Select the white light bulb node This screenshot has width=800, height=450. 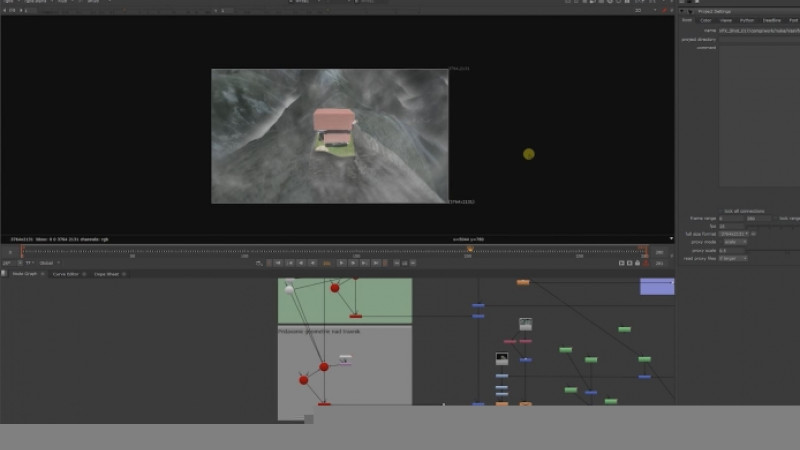(289, 289)
